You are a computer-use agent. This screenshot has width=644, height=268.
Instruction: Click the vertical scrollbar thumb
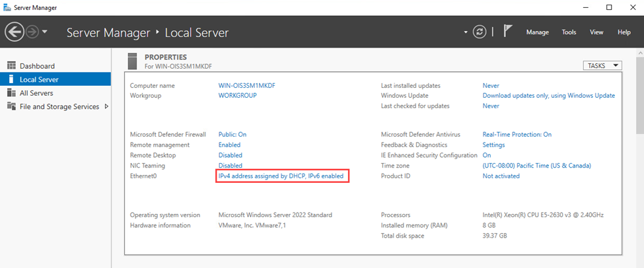(640, 96)
